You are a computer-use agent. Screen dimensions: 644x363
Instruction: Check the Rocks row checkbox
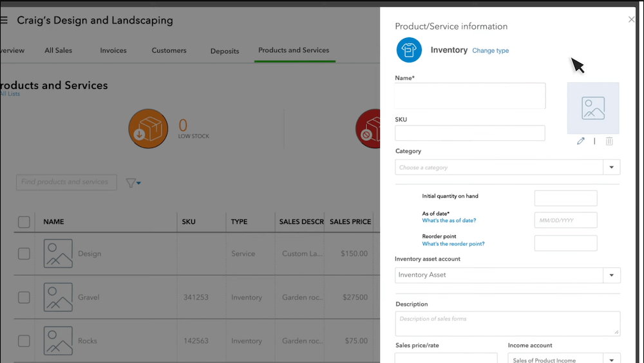[24, 341]
